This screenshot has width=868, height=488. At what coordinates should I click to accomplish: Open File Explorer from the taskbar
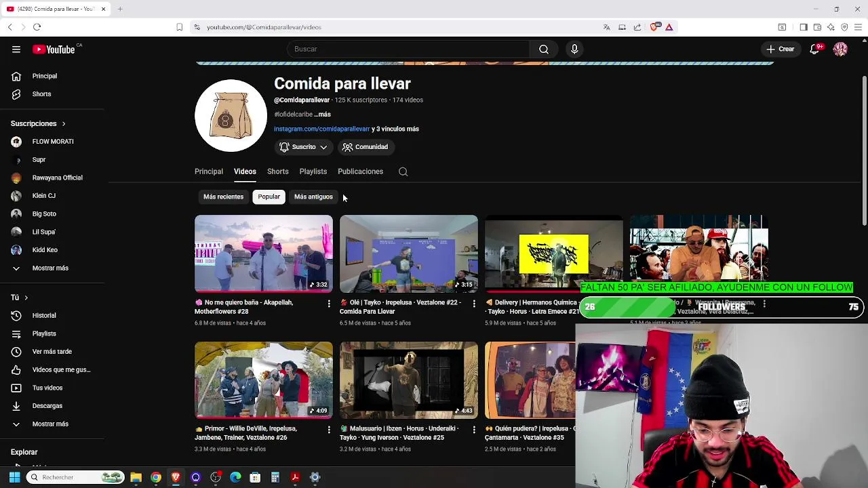(136, 477)
